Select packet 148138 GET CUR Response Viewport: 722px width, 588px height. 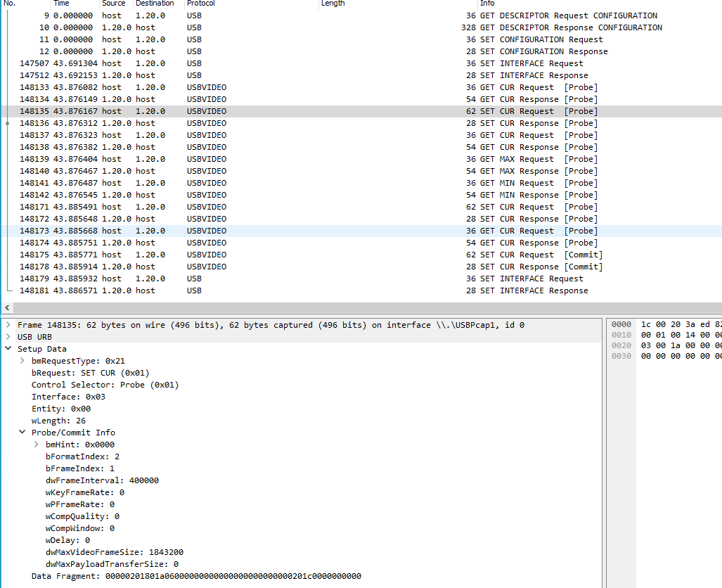click(361, 148)
